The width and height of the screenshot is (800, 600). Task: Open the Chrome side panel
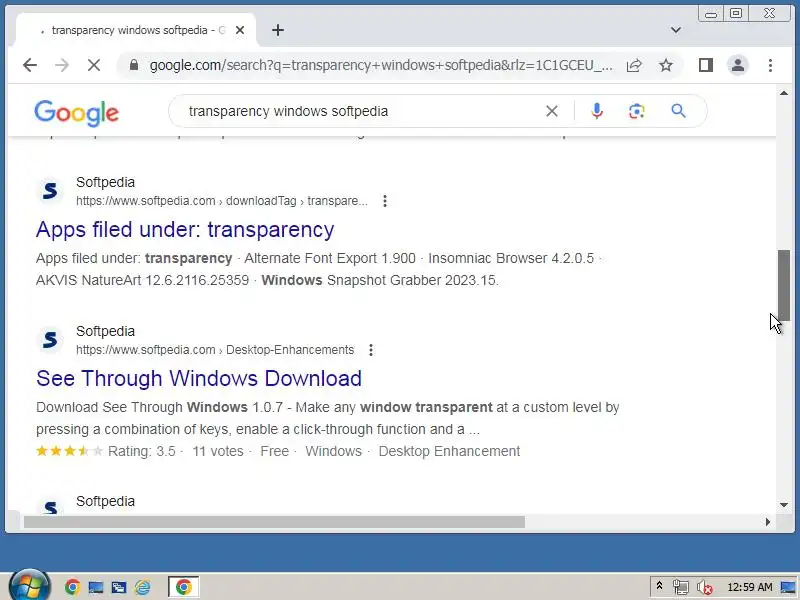(706, 65)
